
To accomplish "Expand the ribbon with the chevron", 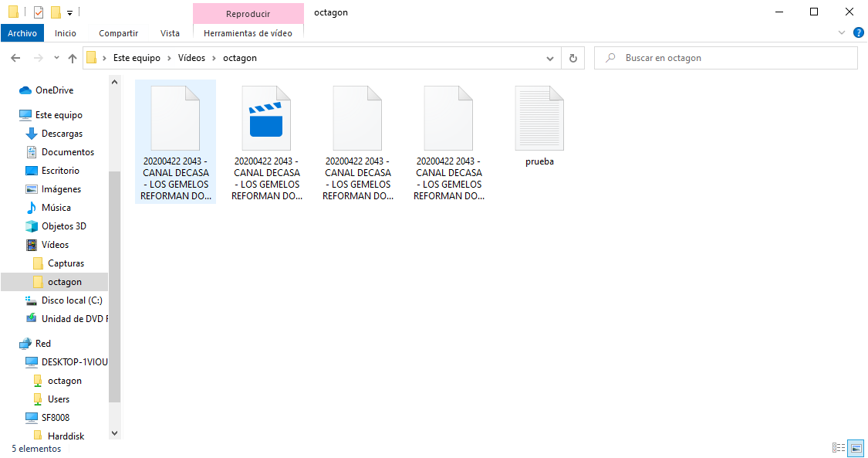I will (x=842, y=33).
